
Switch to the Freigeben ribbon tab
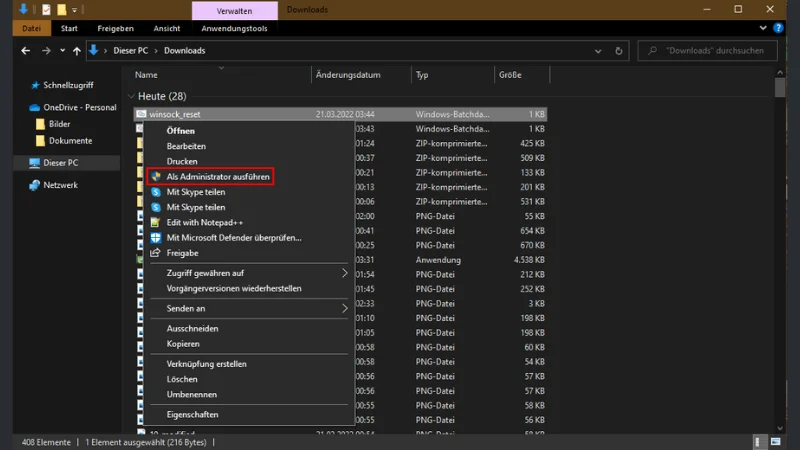(115, 29)
